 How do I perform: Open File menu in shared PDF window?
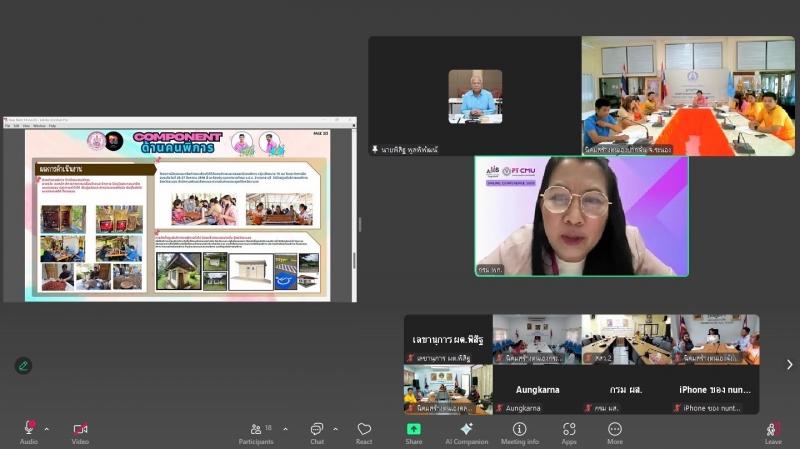[7, 126]
